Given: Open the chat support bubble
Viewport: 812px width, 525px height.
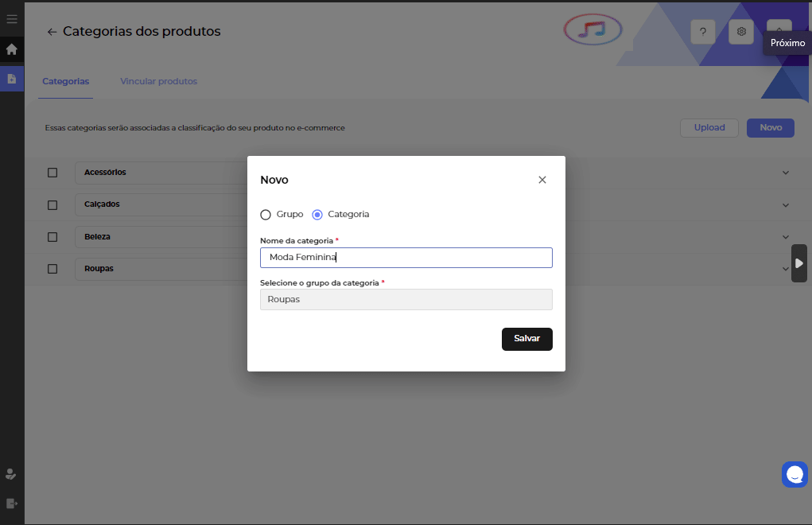Looking at the screenshot, I should pyautogui.click(x=795, y=475).
